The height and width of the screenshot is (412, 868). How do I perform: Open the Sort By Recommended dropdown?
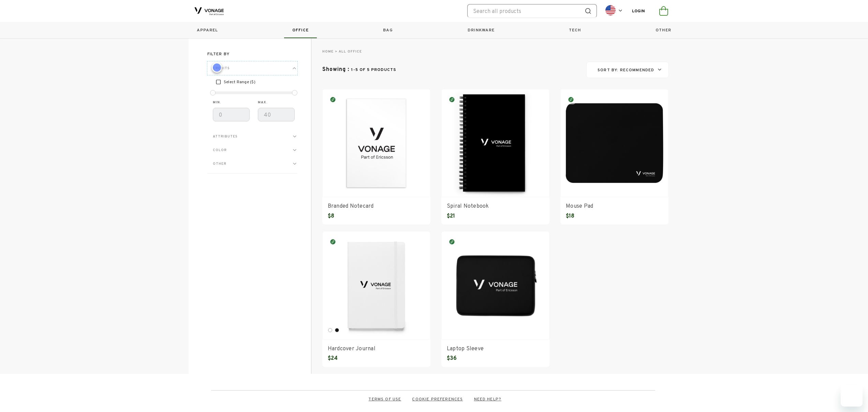pyautogui.click(x=628, y=70)
